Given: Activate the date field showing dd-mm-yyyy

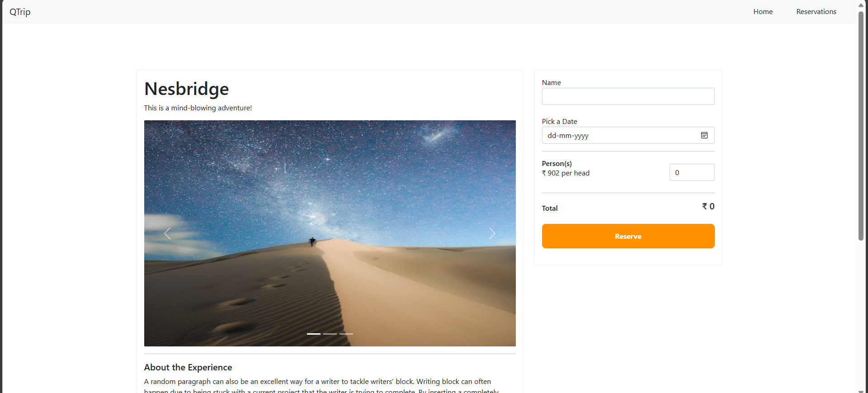Looking at the screenshot, I should pos(619,135).
